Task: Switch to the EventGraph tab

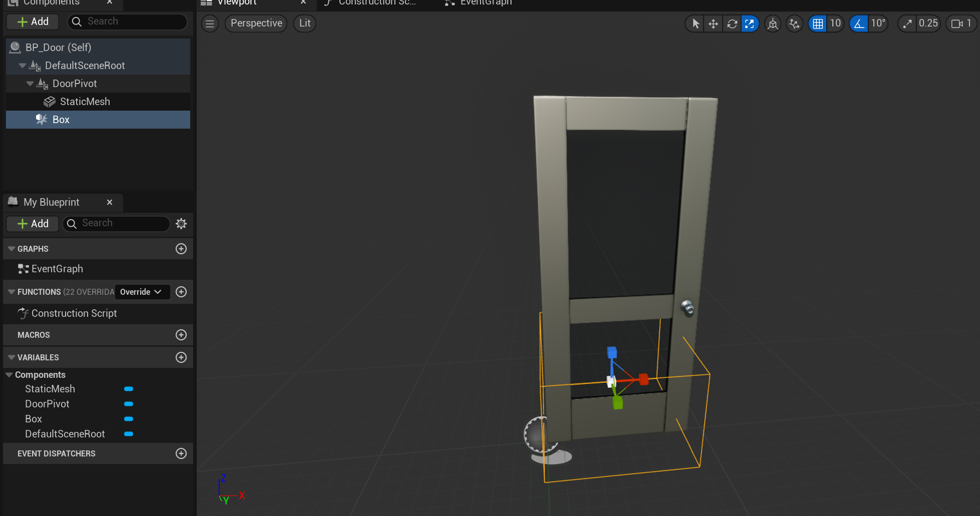Action: pyautogui.click(x=485, y=3)
